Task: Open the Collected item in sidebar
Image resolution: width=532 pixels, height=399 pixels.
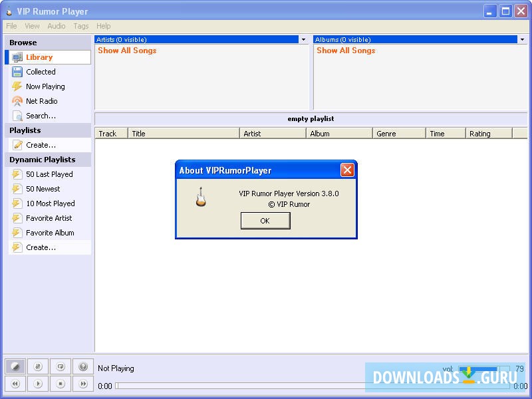Action: click(x=48, y=72)
